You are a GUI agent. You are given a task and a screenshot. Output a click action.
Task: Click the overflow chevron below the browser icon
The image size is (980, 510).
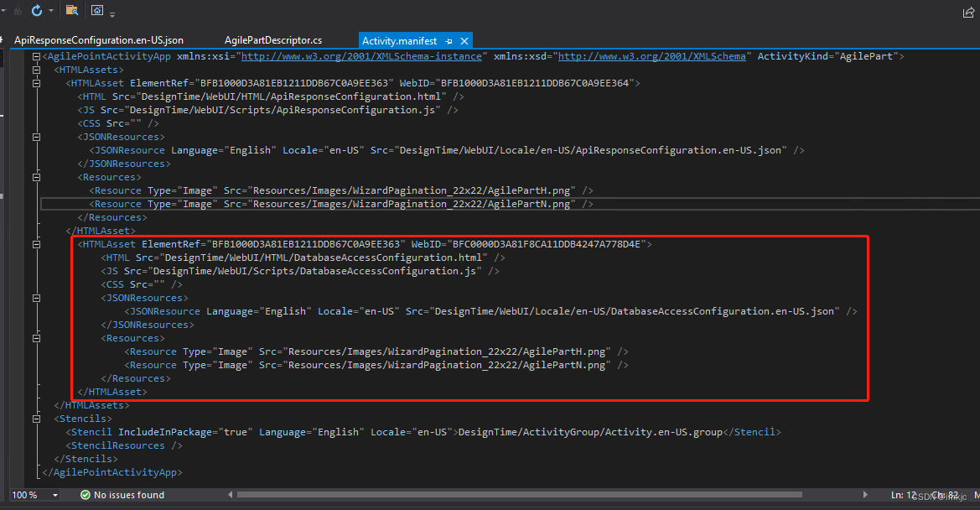point(111,14)
